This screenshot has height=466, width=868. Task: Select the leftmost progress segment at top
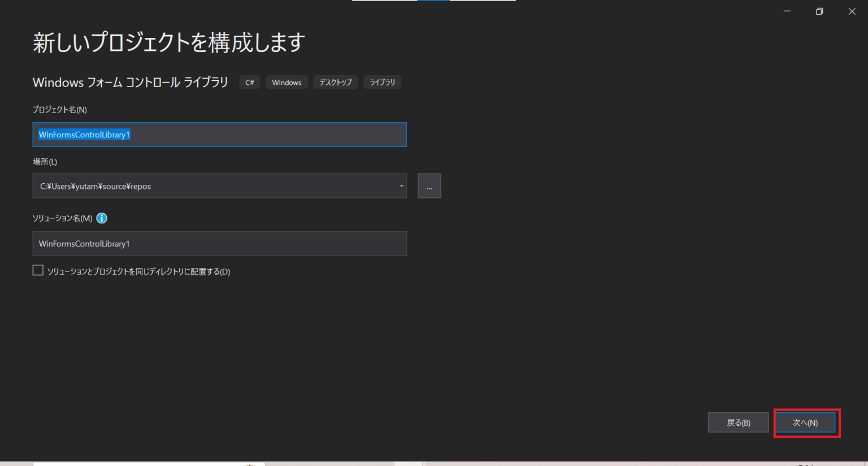pyautogui.click(x=384, y=2)
